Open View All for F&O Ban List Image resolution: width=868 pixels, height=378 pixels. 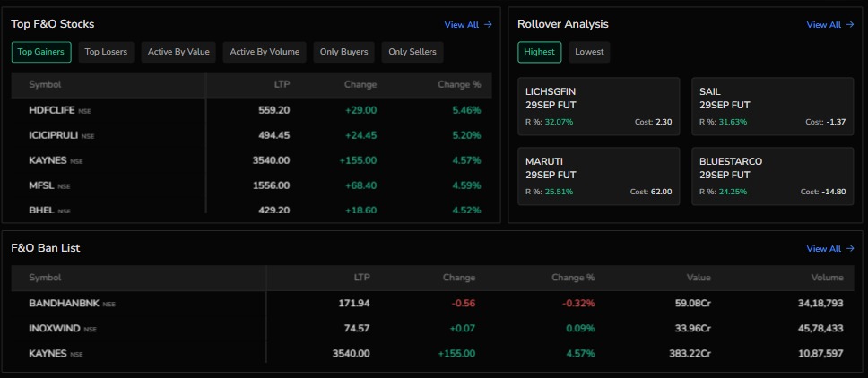[x=829, y=249]
